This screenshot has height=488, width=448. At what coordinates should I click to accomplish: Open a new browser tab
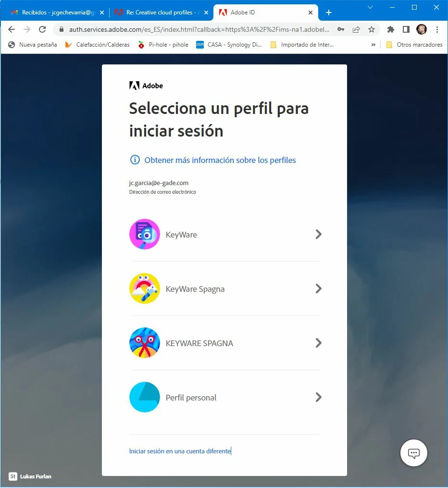328,13
